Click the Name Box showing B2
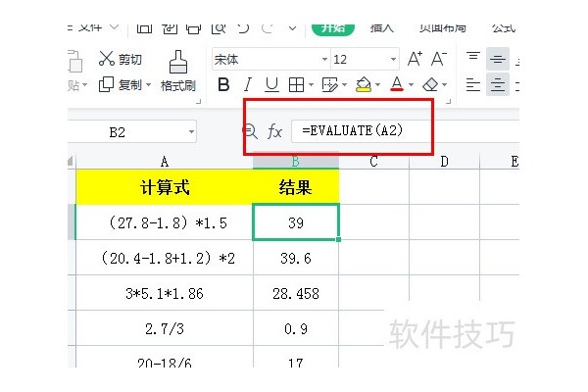 (x=131, y=131)
